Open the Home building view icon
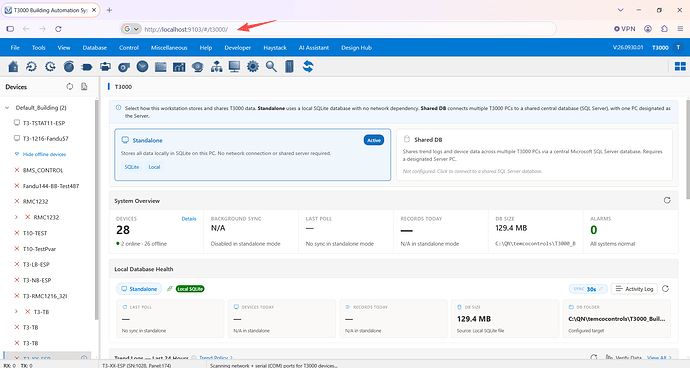 (13, 66)
